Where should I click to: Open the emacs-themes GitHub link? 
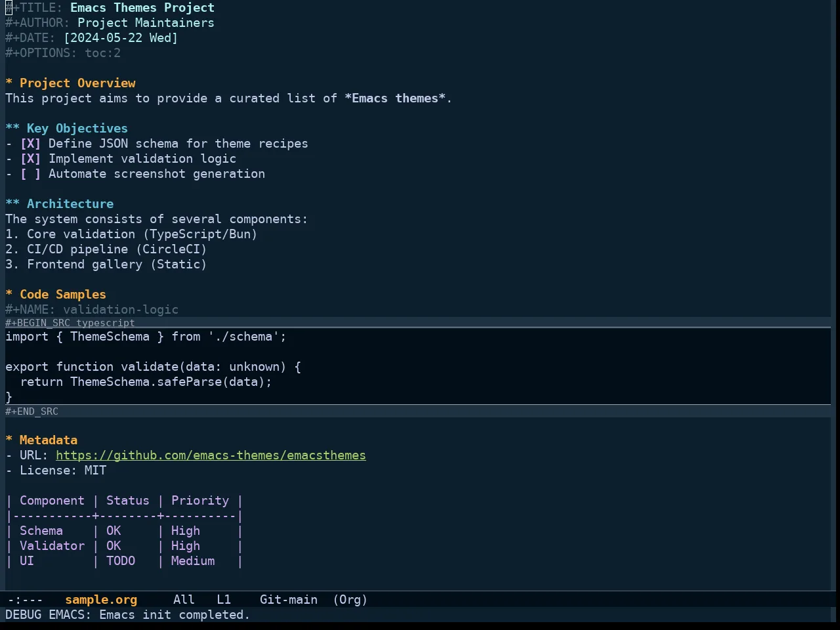(211, 455)
